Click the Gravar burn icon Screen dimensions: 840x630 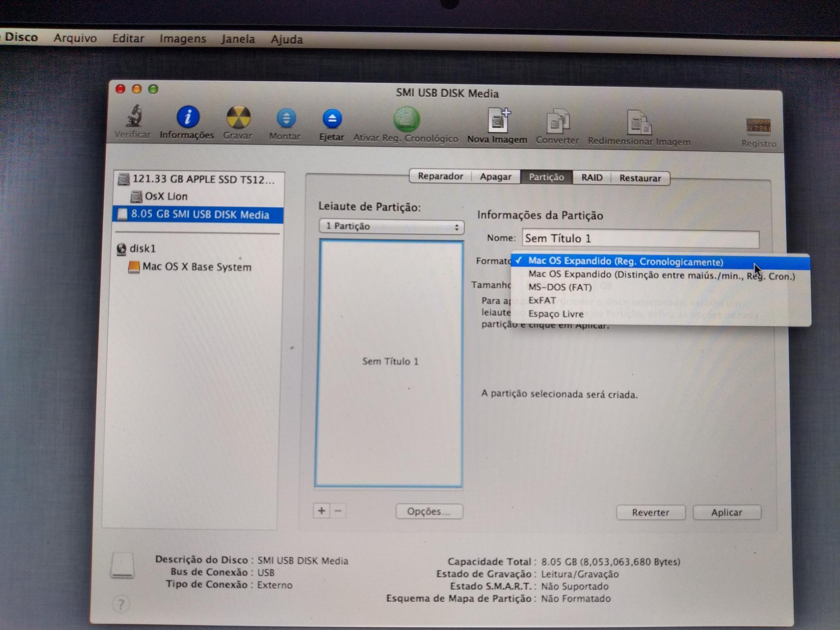[x=238, y=117]
